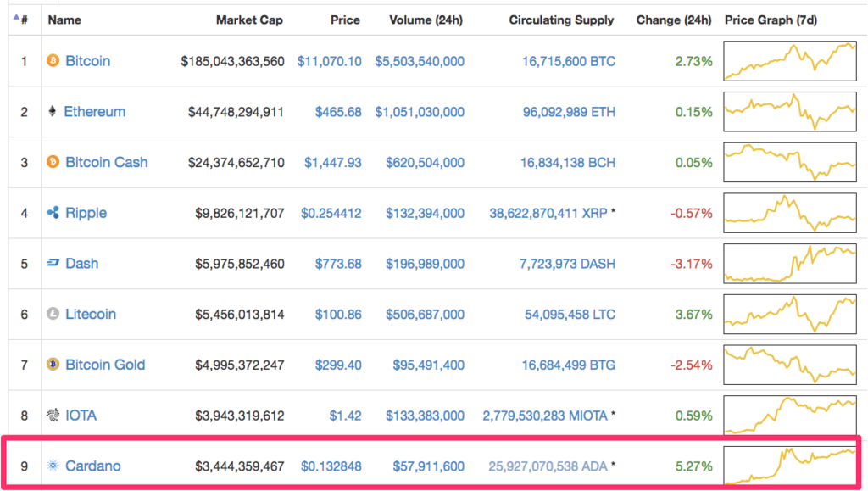This screenshot has height=491, width=868.
Task: Click Bitcoin supply 16,715,600 BTC
Action: (x=569, y=61)
